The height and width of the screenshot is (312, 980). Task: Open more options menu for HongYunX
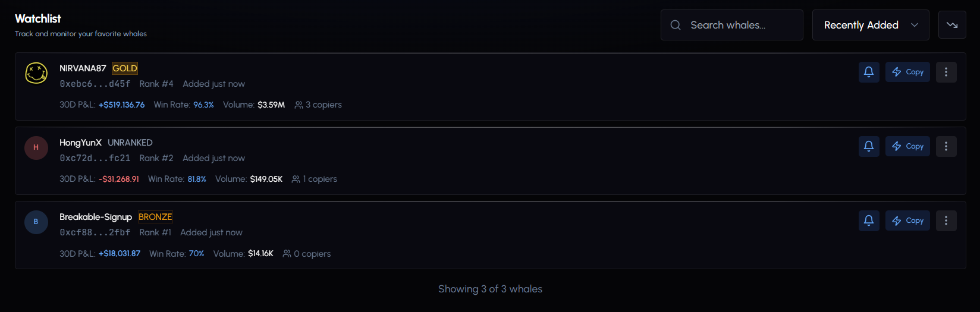[946, 146]
